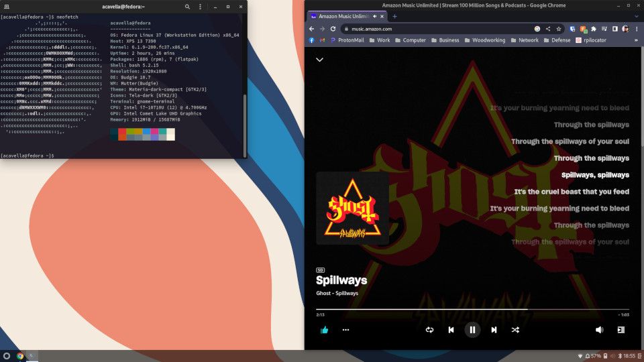Mute the Amazon Music tab audio
This screenshot has height=362, width=644.
374,16
